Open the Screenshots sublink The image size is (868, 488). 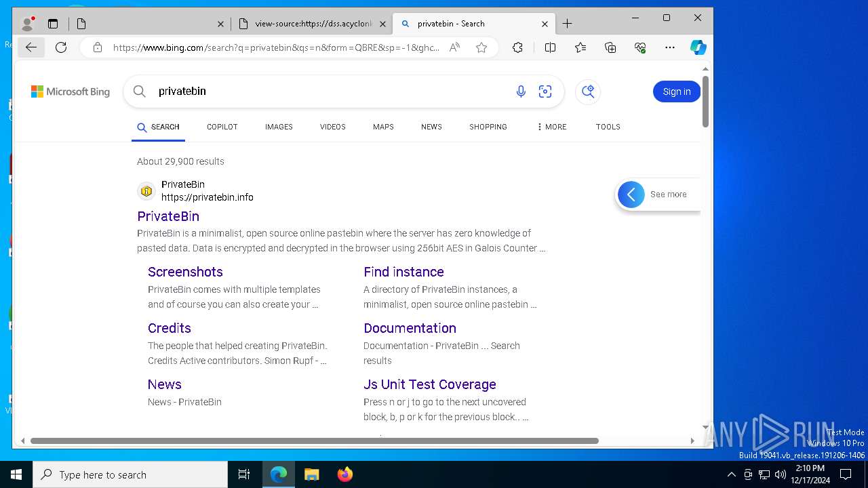pos(185,272)
